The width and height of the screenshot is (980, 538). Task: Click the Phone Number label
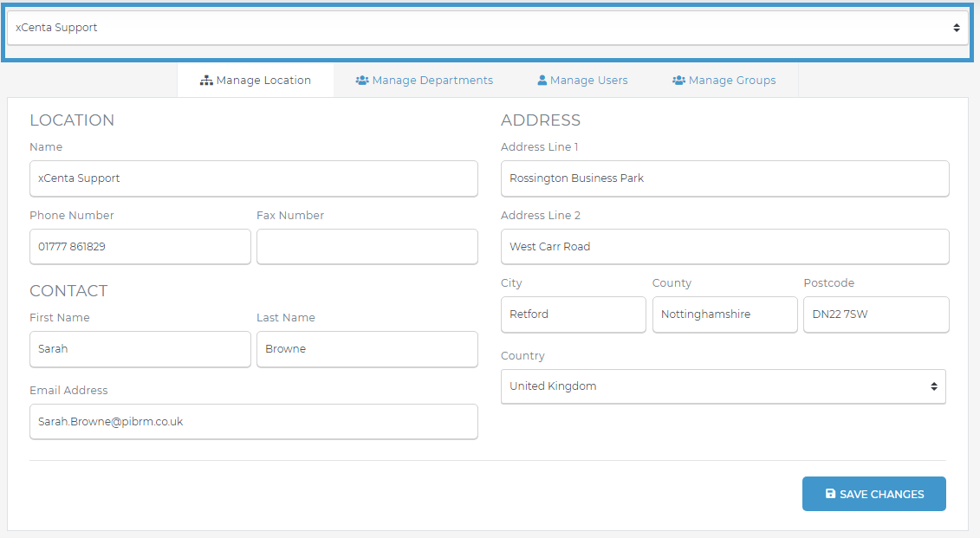(72, 215)
